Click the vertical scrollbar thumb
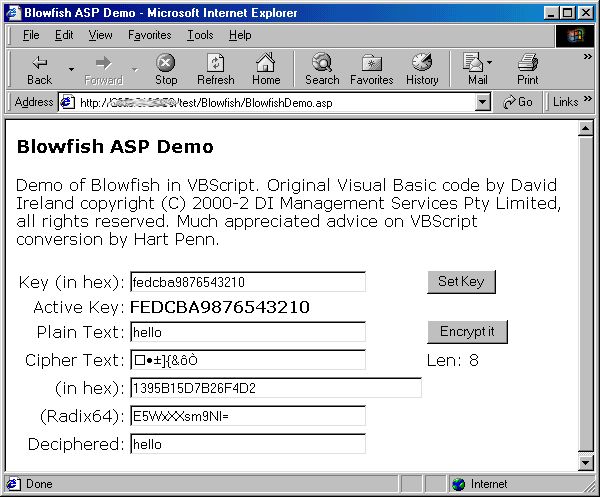This screenshot has width=600, height=497. coord(585,295)
